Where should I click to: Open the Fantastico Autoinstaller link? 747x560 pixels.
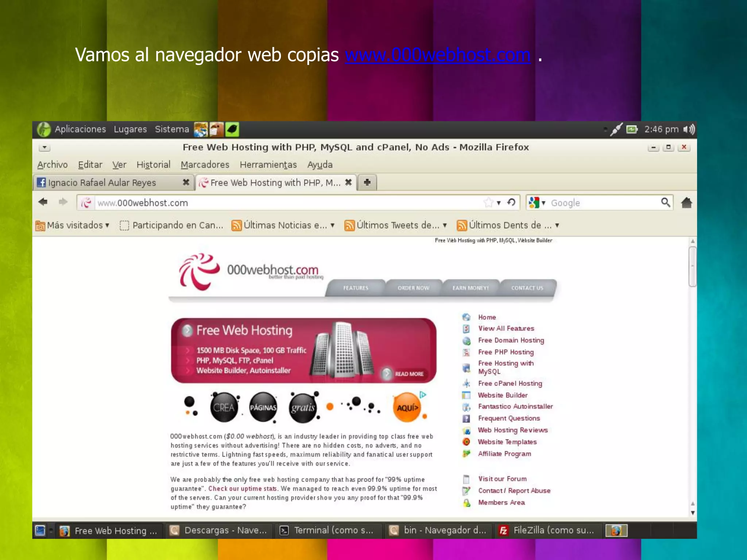(515, 407)
